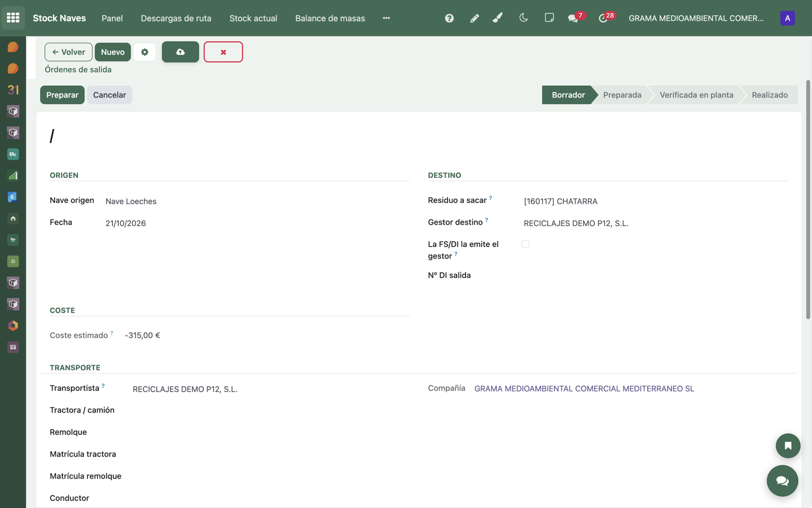This screenshot has width=812, height=508.
Task: Click the Cancelar button
Action: 110,95
